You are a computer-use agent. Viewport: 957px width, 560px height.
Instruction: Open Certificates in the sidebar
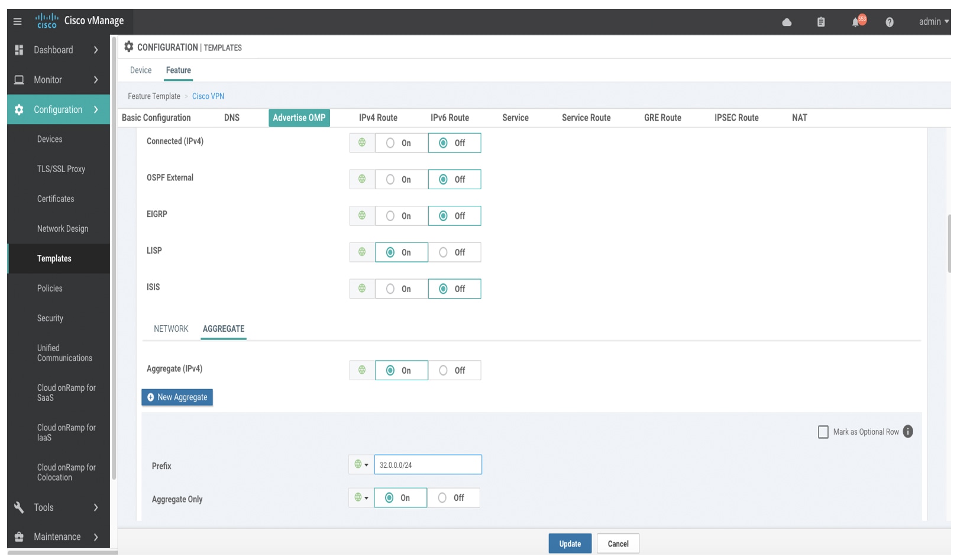click(56, 199)
